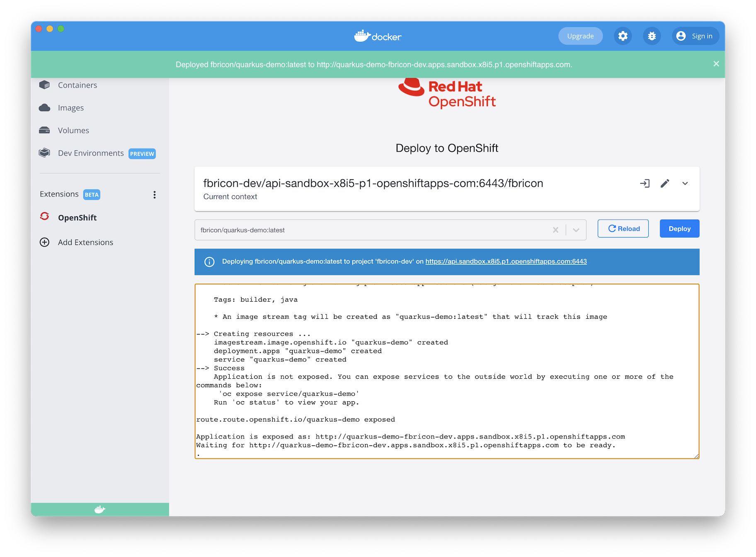Image resolution: width=756 pixels, height=557 pixels.
Task: Click log line 'Tags: builder, java'
Action: point(256,300)
